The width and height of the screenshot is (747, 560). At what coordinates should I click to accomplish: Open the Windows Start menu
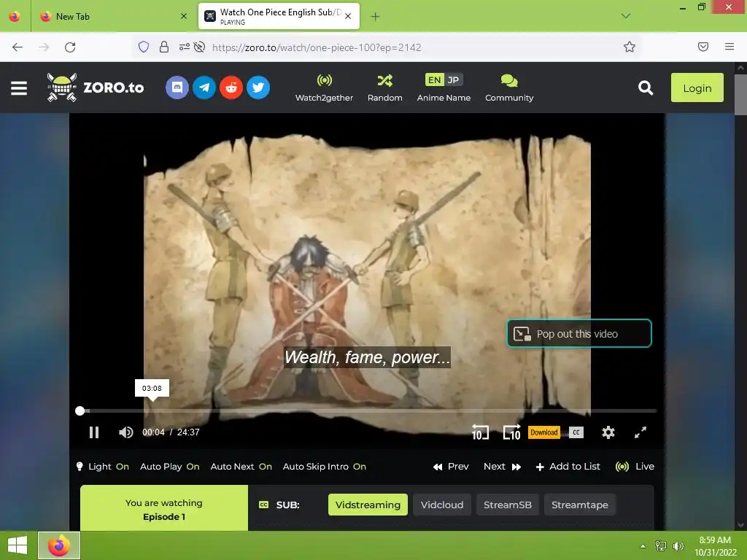coord(18,545)
